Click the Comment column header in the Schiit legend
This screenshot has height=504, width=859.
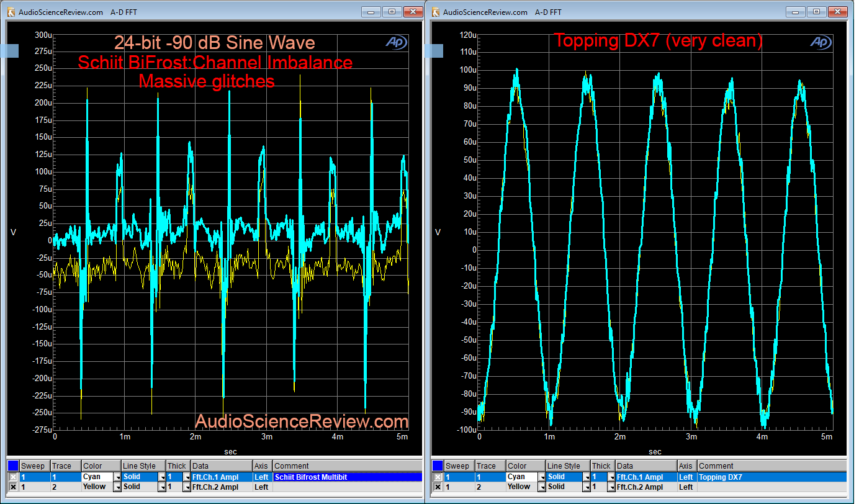point(348,466)
